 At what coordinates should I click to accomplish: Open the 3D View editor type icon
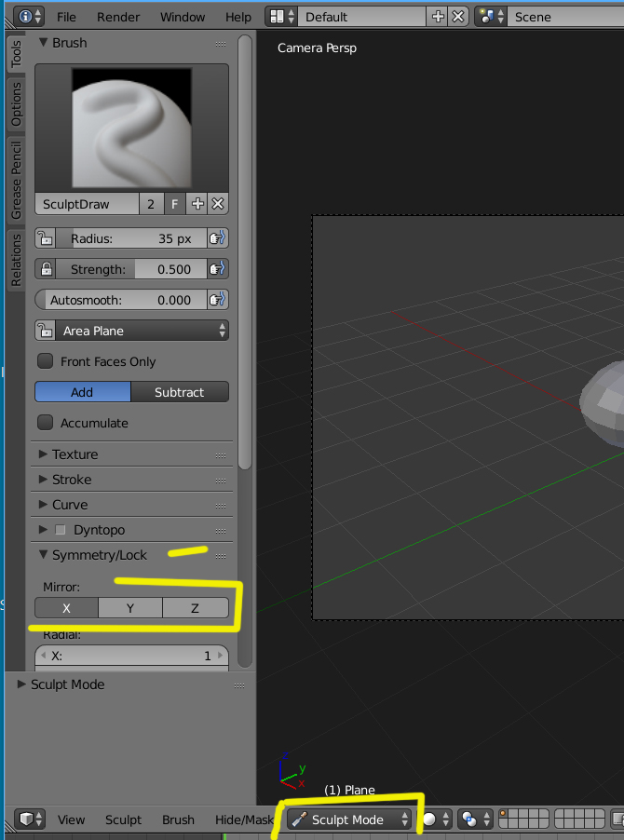pyautogui.click(x=30, y=820)
